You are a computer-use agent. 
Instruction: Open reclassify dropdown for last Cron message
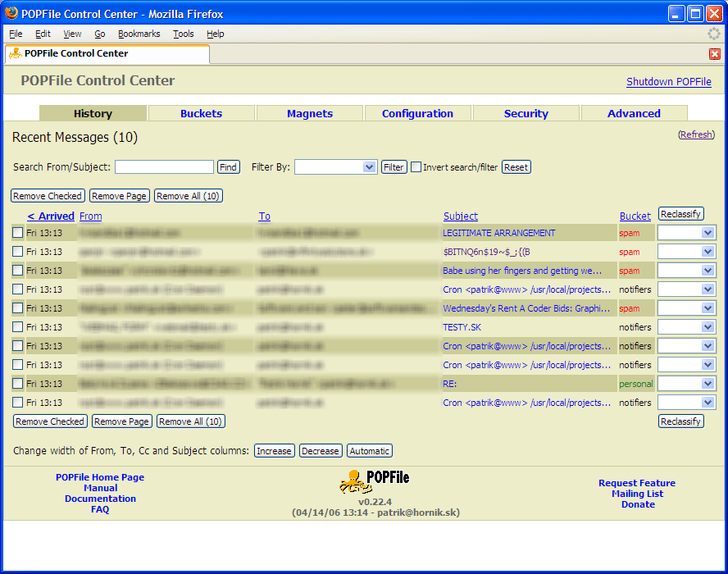(686, 402)
